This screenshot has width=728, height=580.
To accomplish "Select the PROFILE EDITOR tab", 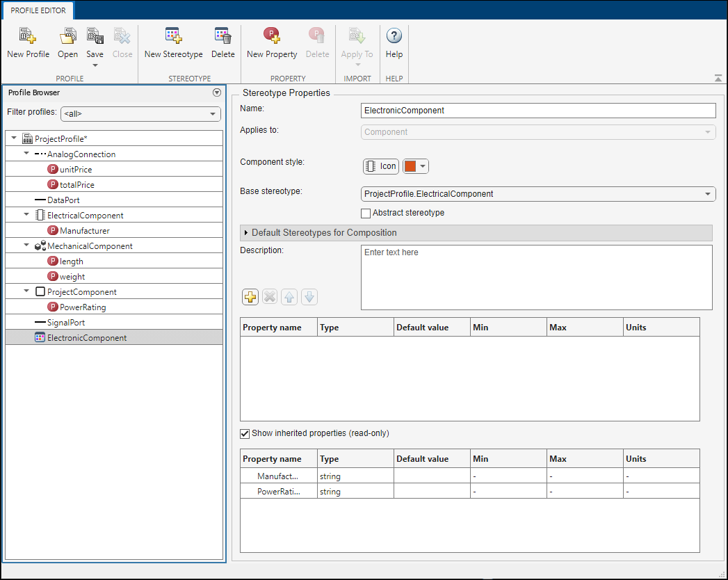I will tap(38, 10).
